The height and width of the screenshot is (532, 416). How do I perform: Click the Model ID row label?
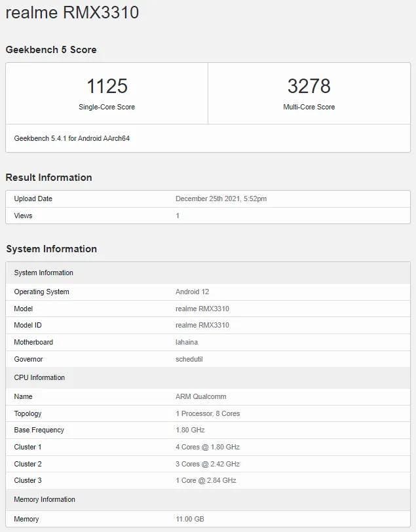tap(28, 325)
